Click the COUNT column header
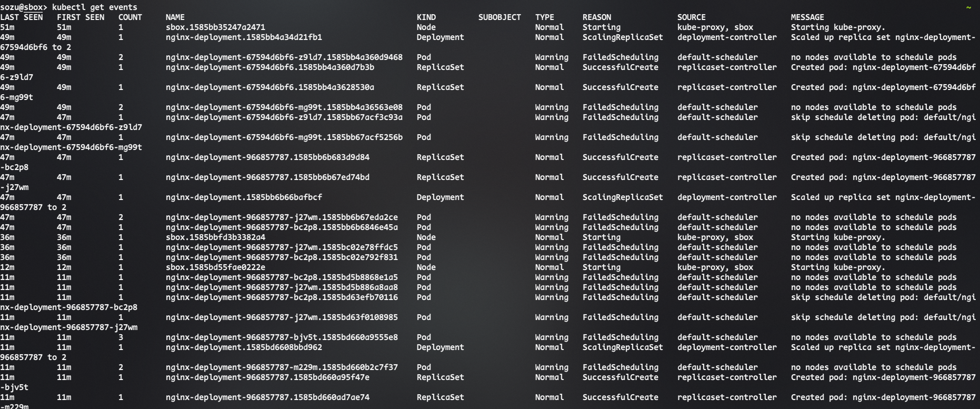The height and width of the screenshot is (409, 980). point(130,17)
